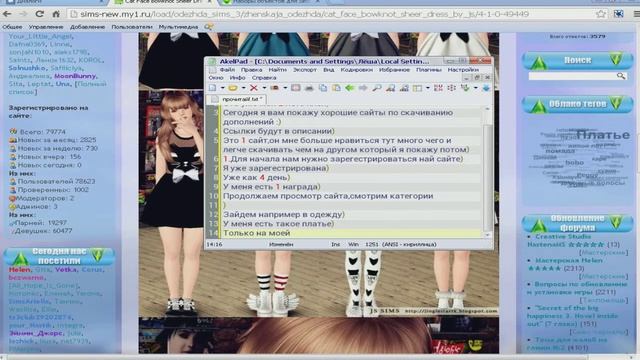Click the line 'Ссылки будут в описании)' in the editor
The image size is (640, 360).
point(279,131)
